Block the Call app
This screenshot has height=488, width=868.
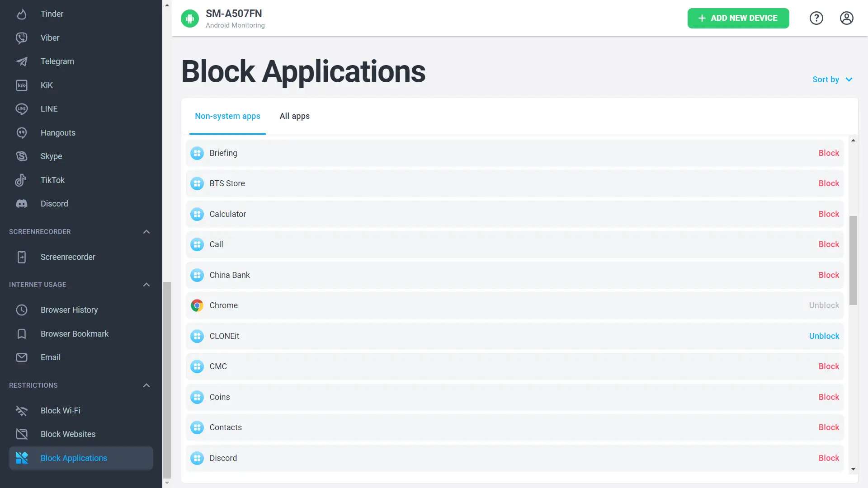click(829, 244)
